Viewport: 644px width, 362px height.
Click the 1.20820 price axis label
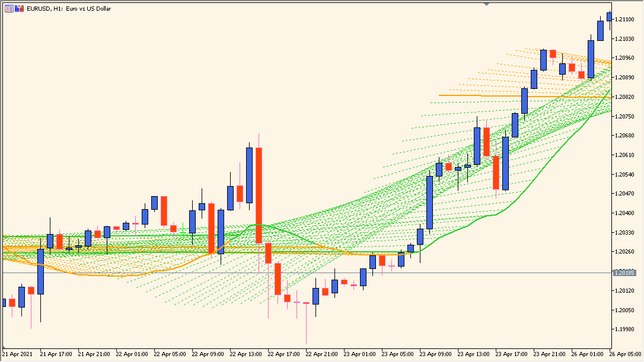(x=627, y=96)
